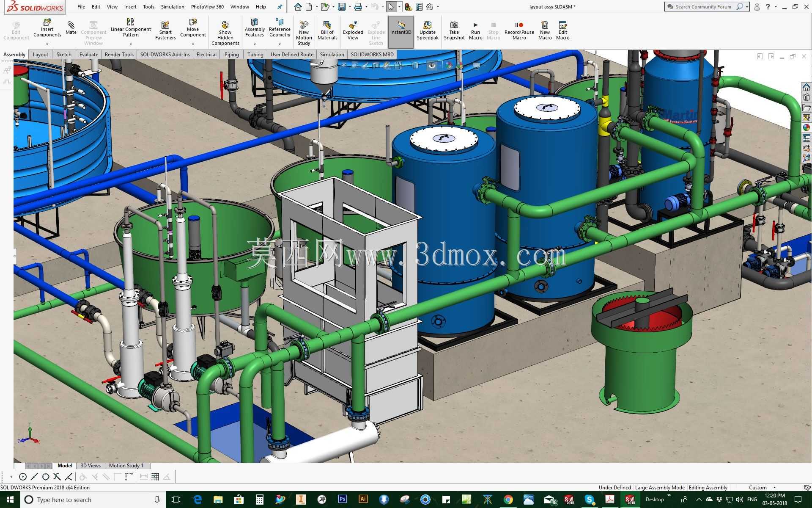Click Run Macro
This screenshot has height=508, width=812.
pos(475,31)
